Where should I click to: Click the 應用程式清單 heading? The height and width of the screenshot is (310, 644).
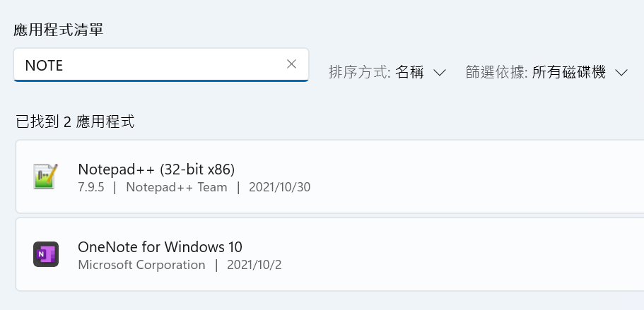[x=59, y=30]
